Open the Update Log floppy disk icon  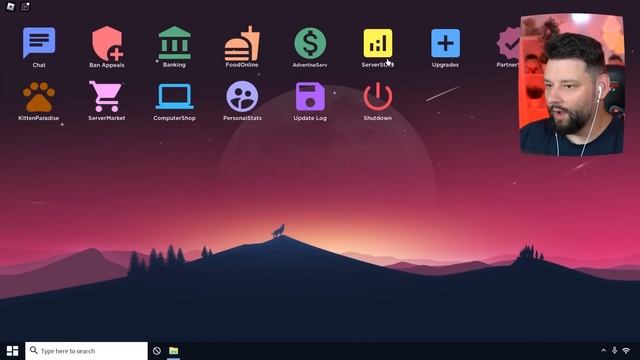[x=310, y=96]
